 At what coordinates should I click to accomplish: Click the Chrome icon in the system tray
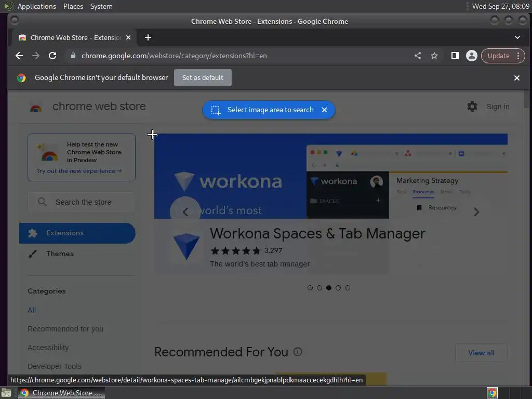point(493,393)
